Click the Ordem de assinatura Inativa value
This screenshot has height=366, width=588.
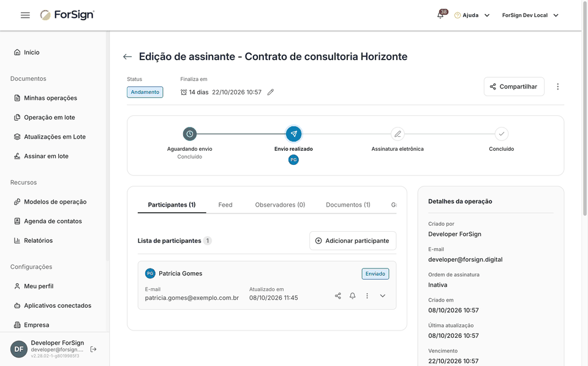(x=437, y=285)
